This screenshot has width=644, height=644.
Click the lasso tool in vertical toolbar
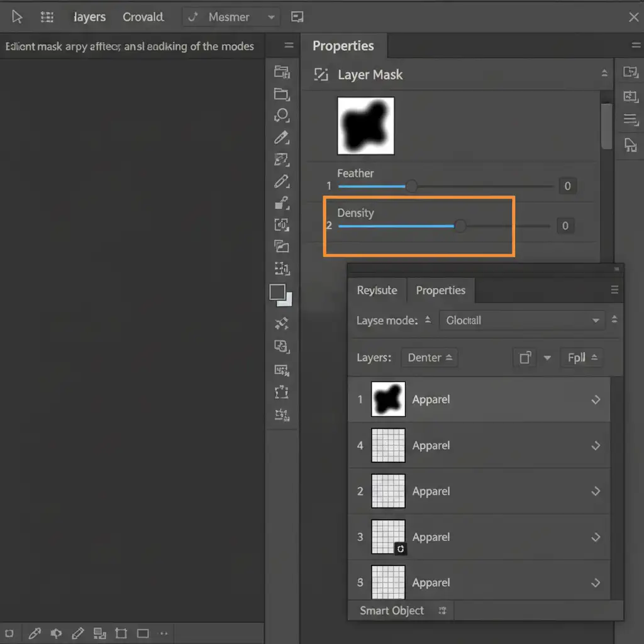coord(282,115)
